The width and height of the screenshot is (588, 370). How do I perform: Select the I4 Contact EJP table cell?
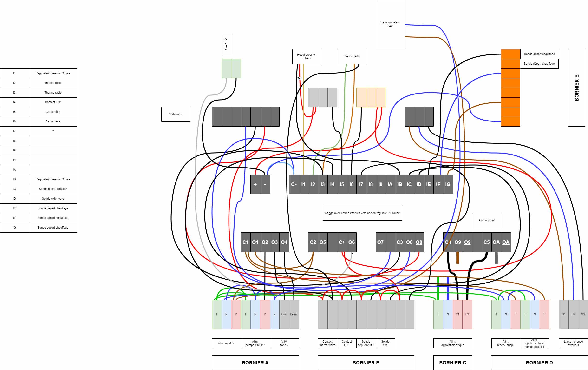[53, 102]
